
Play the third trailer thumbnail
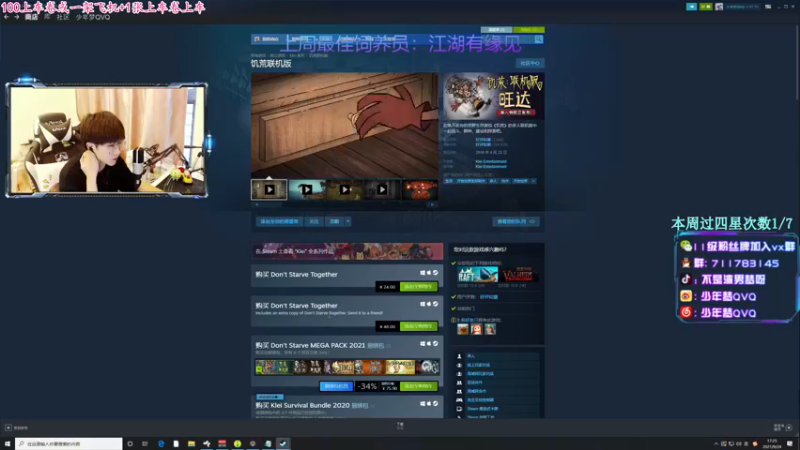(x=344, y=190)
